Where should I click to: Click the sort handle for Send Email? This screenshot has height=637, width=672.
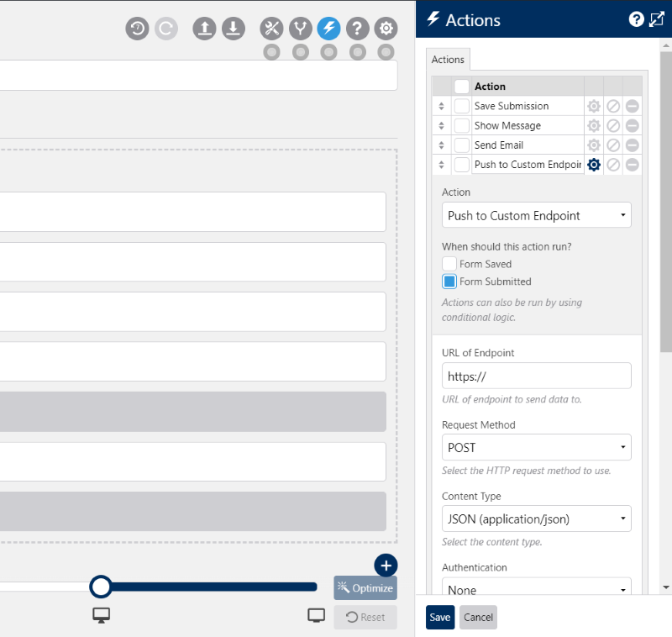tap(442, 145)
